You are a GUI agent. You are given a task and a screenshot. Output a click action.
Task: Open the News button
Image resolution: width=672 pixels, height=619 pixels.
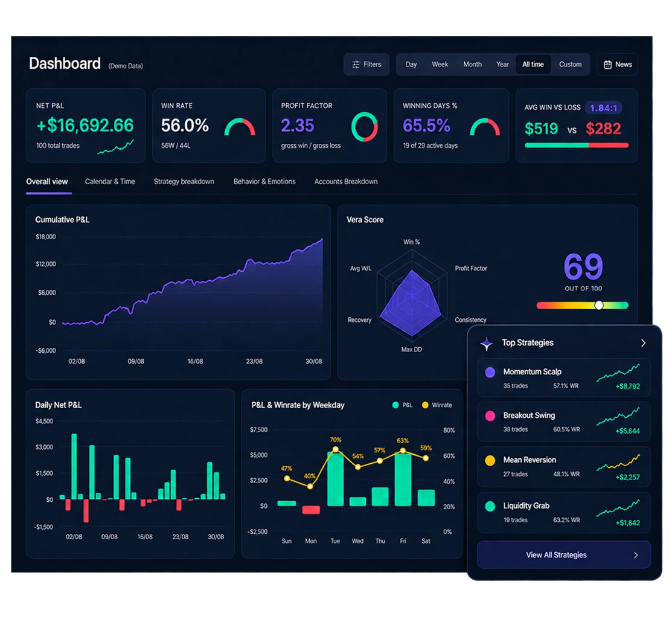pyautogui.click(x=617, y=64)
